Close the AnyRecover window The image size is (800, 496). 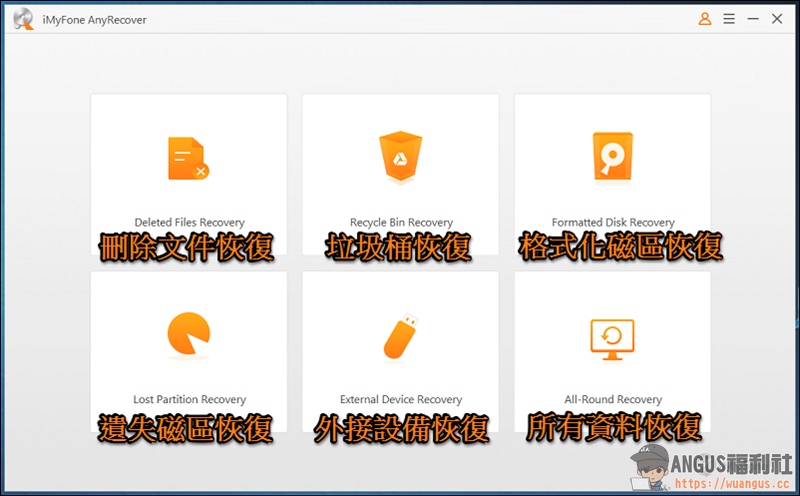coord(777,19)
